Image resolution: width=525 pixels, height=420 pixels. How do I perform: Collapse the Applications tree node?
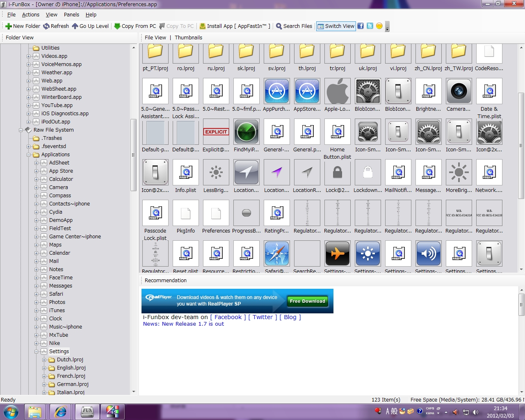point(28,155)
